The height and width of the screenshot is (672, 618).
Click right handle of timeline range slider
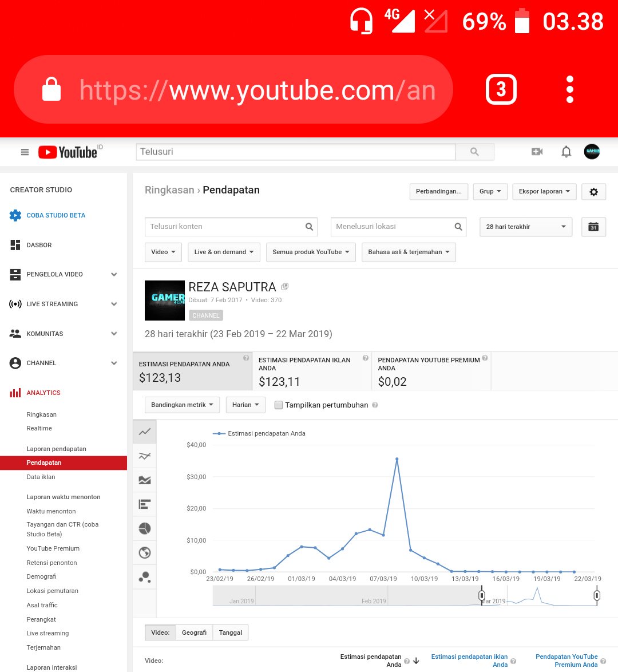click(x=597, y=595)
